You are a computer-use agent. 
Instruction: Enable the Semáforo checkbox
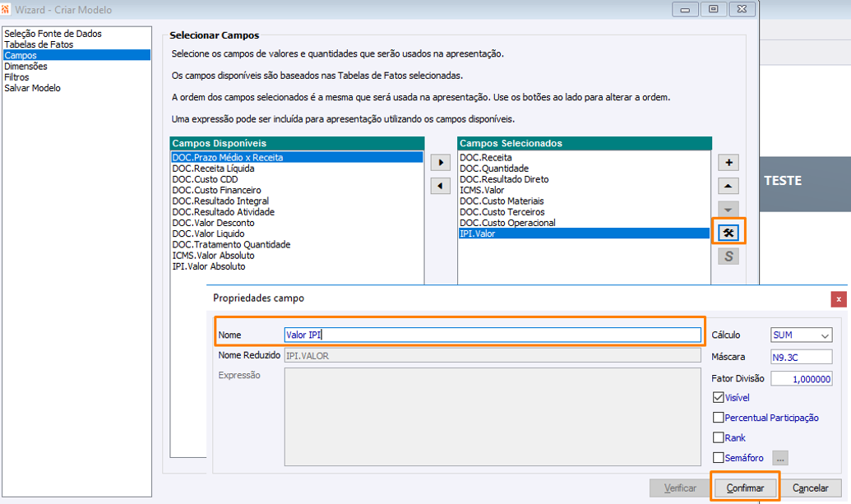pos(718,457)
